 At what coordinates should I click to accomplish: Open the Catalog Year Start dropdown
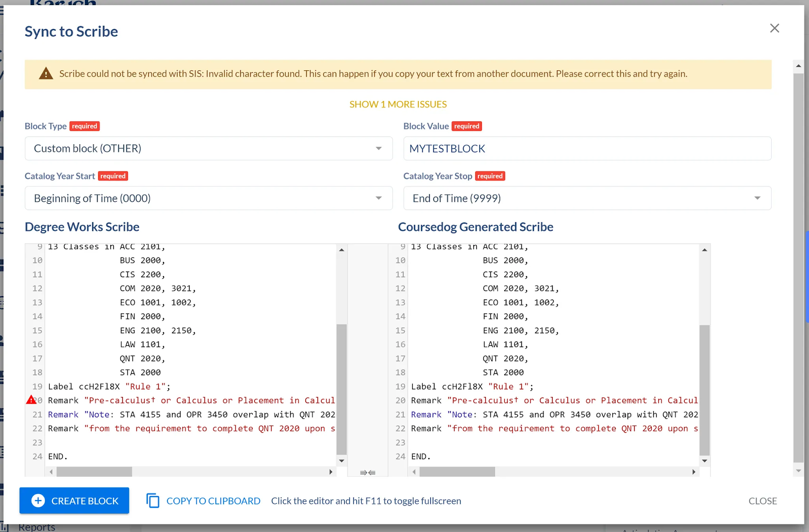[208, 198]
